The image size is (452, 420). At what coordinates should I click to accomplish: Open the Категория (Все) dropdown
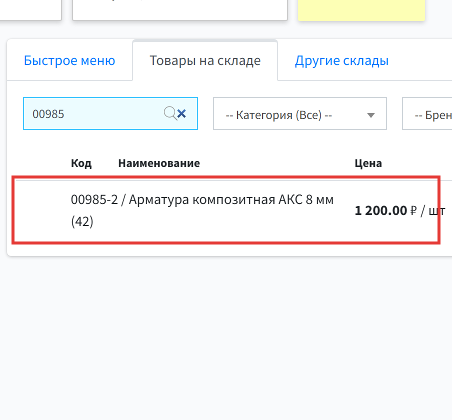[x=300, y=114]
